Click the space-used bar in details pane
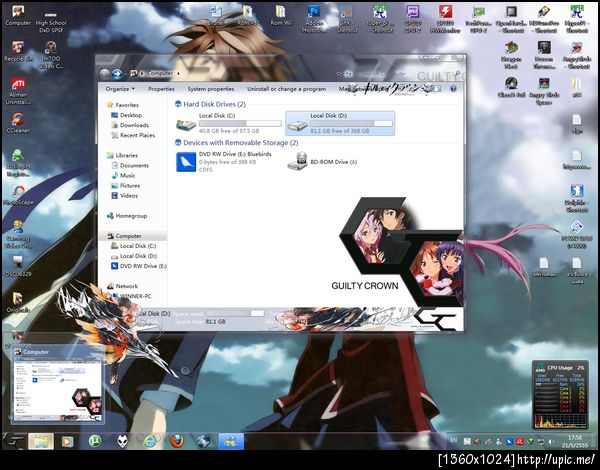The width and height of the screenshot is (600, 470). [235, 313]
